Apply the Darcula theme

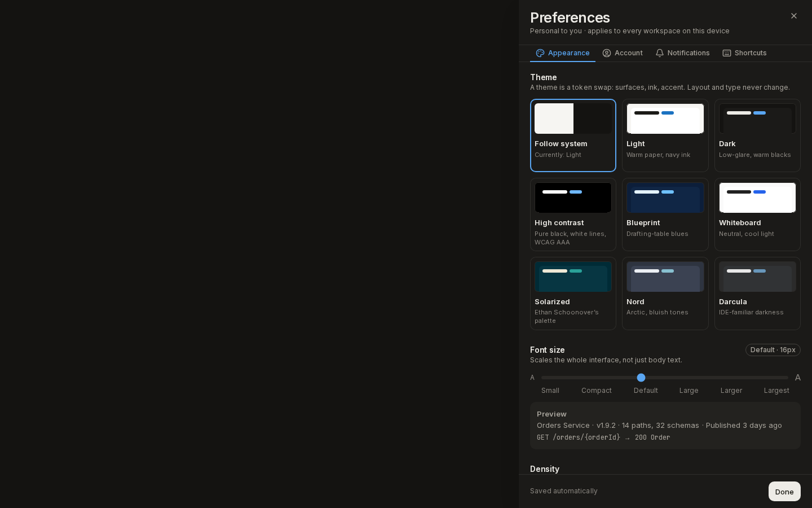click(757, 294)
